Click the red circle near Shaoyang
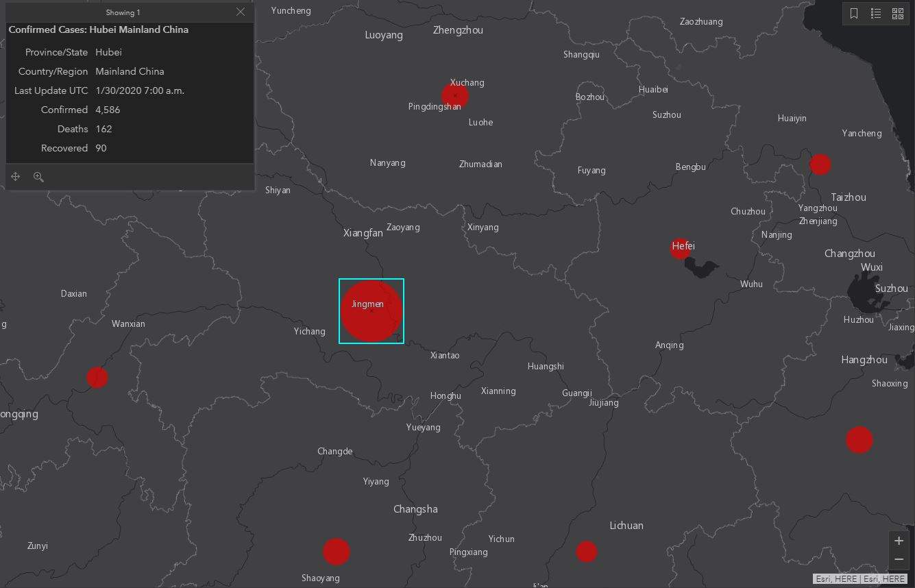 [x=336, y=551]
